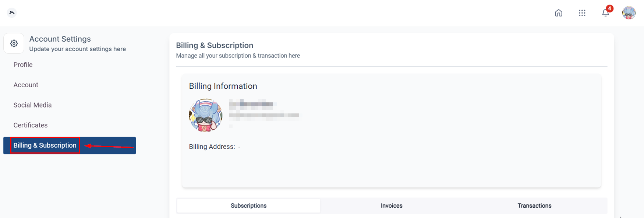644x218 pixels.
Task: Open the user avatar menu in the header
Action: (x=629, y=13)
